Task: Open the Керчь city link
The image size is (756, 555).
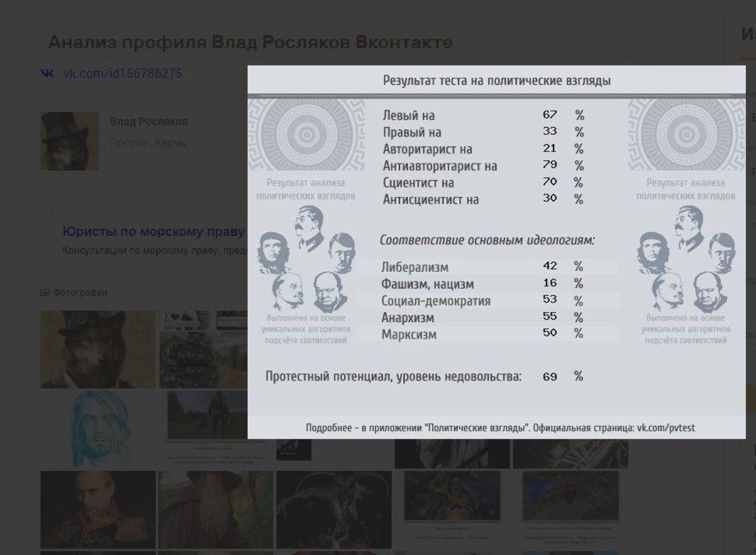Action: [x=170, y=143]
